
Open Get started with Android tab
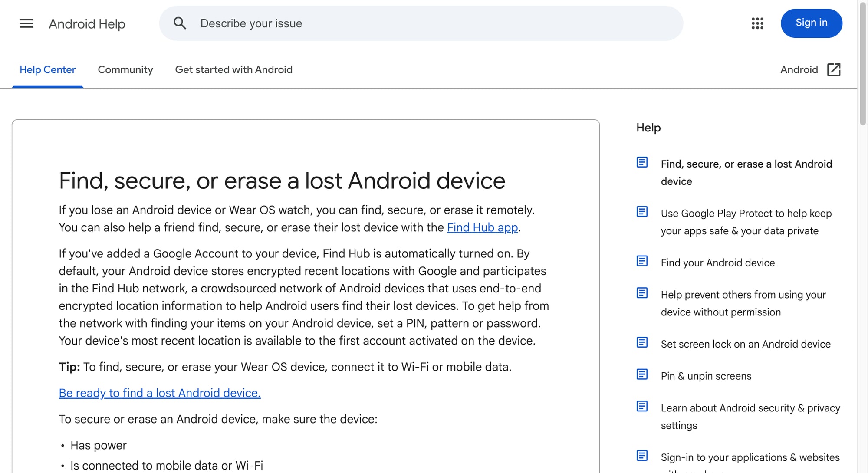[x=233, y=69]
